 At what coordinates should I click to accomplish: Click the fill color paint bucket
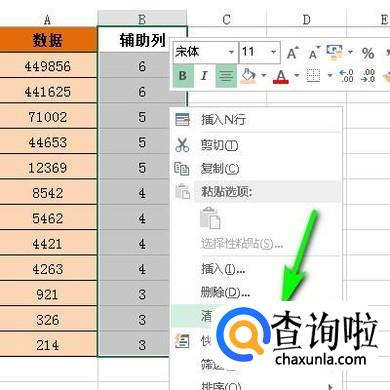tap(248, 76)
